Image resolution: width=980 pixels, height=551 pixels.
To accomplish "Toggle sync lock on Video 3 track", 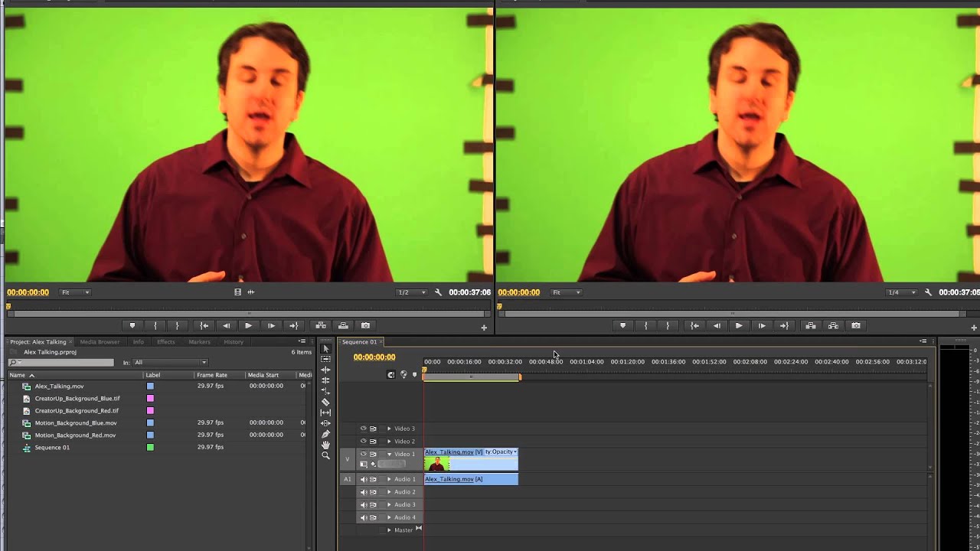I will pyautogui.click(x=373, y=429).
